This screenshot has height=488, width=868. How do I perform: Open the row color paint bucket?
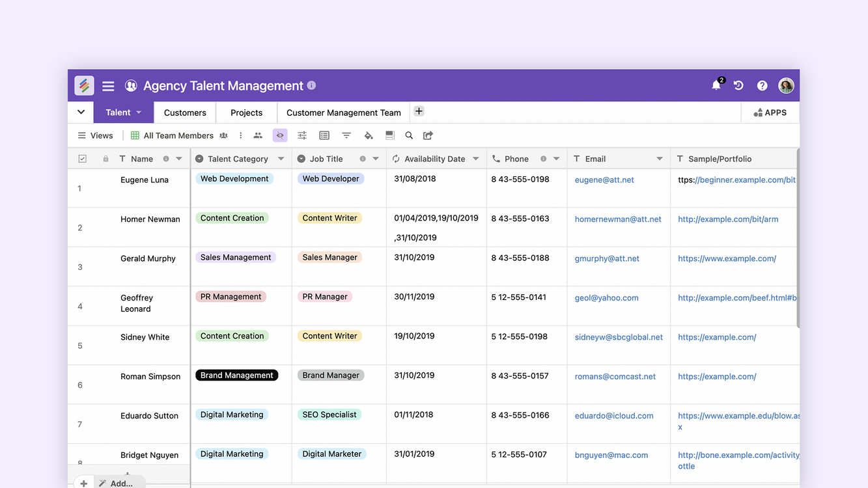point(369,135)
